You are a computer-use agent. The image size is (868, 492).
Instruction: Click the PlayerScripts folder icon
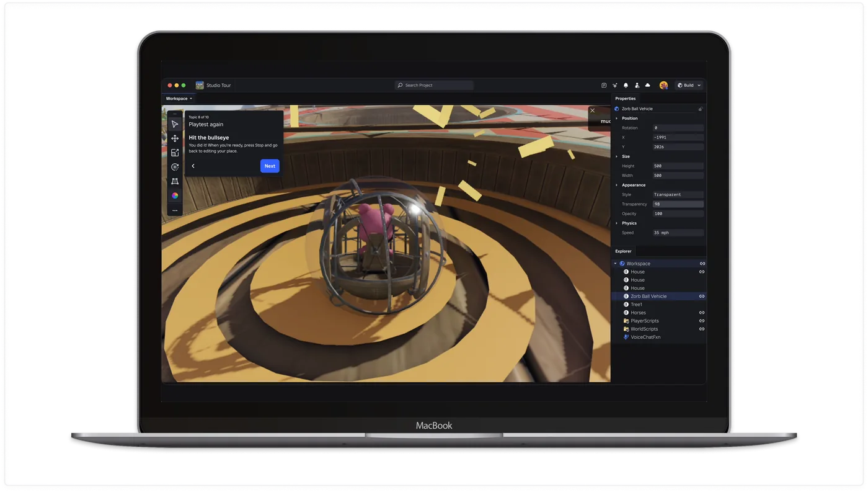(626, 321)
